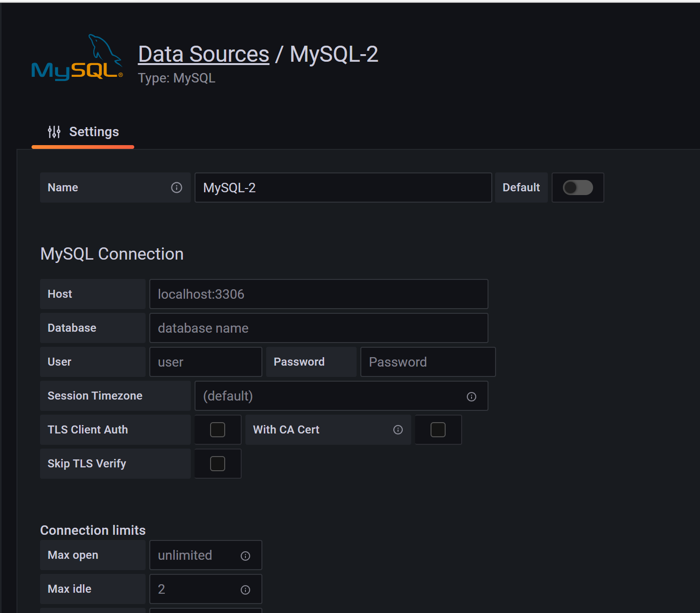700x613 pixels.
Task: Click the With CA Cert info icon
Action: pos(398,430)
